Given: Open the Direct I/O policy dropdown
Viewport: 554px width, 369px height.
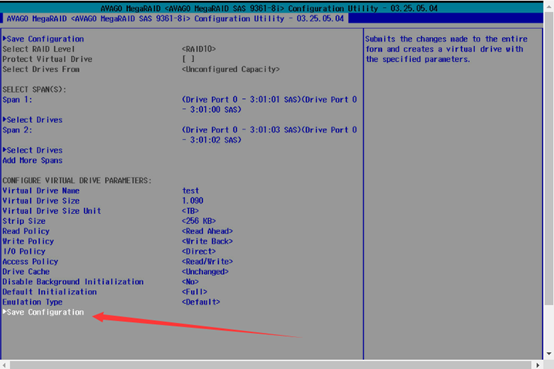Looking at the screenshot, I should click(199, 251).
